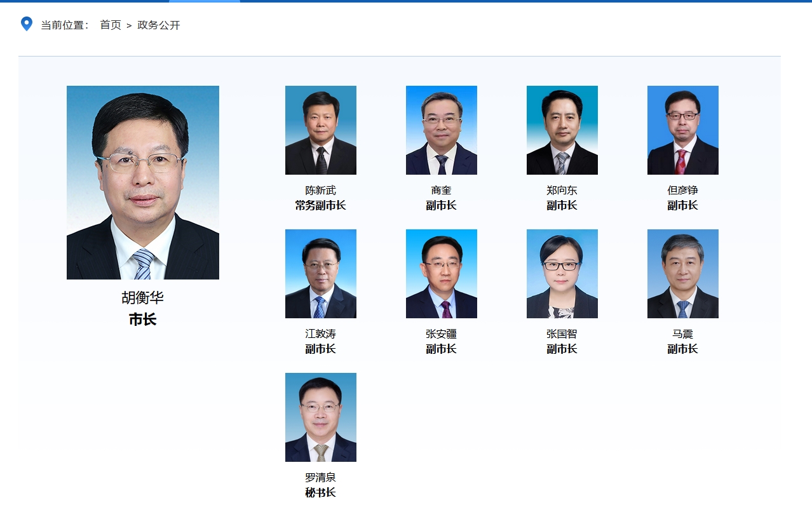The width and height of the screenshot is (812, 519).
Task: Click the name 张国智
Action: pyautogui.click(x=562, y=334)
